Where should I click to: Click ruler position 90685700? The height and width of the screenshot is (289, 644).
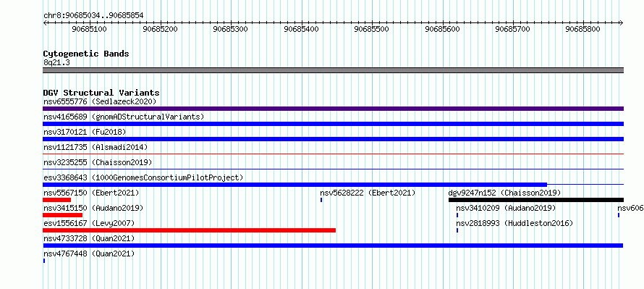tap(512, 29)
